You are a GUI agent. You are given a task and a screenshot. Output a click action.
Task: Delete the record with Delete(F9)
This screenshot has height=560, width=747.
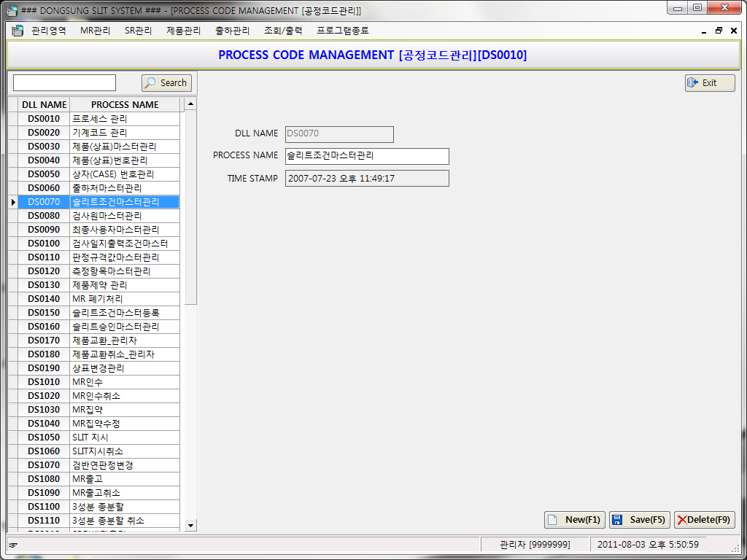tap(705, 519)
